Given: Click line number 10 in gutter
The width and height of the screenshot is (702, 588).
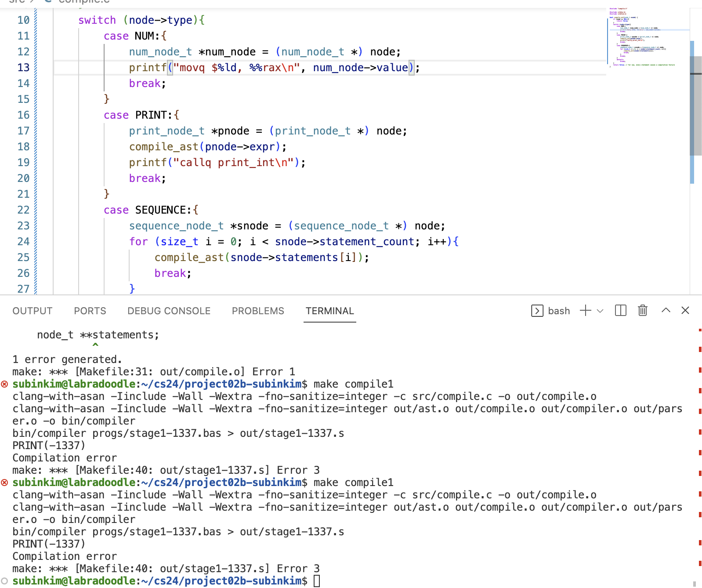Looking at the screenshot, I should coord(23,20).
